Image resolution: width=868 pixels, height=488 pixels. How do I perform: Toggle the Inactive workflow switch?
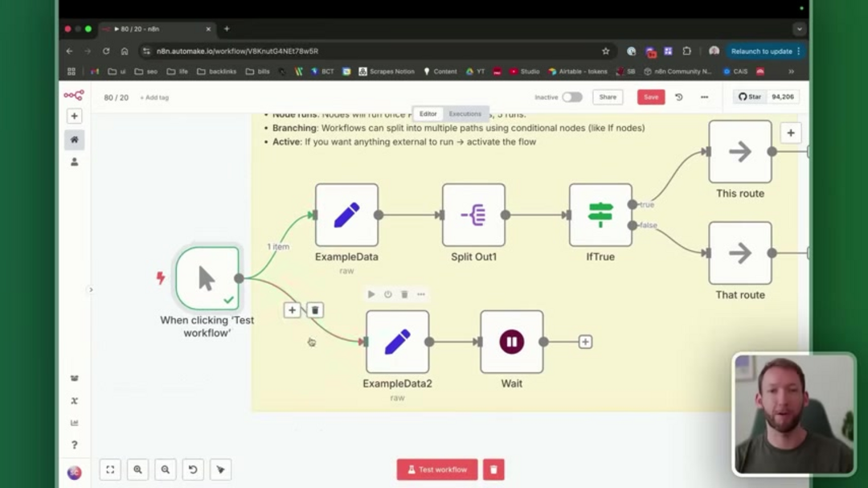[x=571, y=97]
